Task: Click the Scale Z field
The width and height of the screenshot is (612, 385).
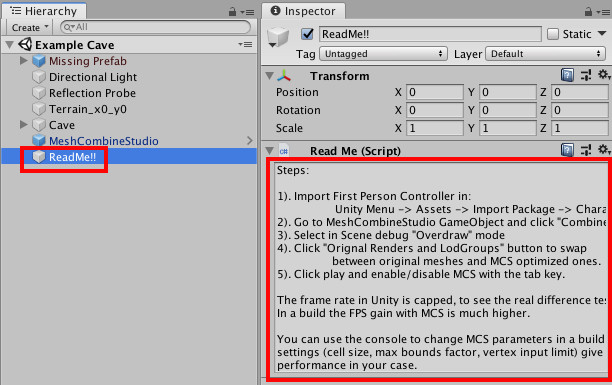Action: tap(580, 128)
